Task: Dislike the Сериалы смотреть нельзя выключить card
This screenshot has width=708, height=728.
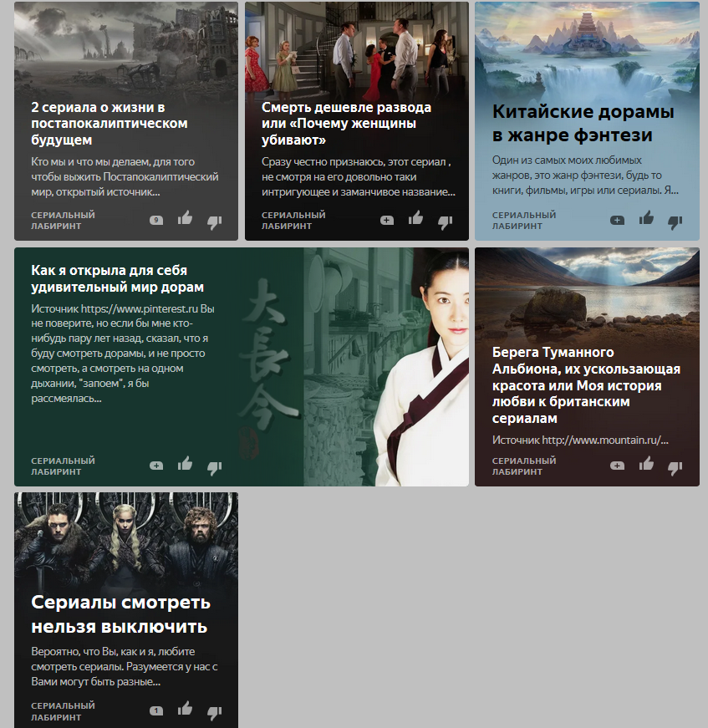Action: [215, 713]
